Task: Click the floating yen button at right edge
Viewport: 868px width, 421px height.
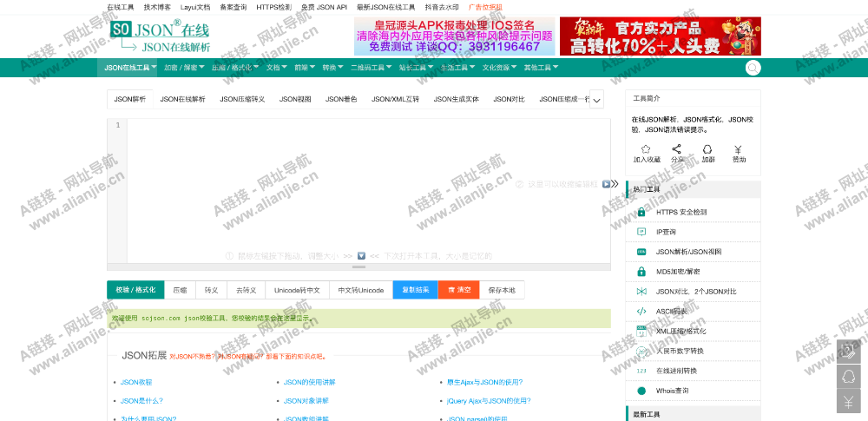Action: (x=848, y=401)
